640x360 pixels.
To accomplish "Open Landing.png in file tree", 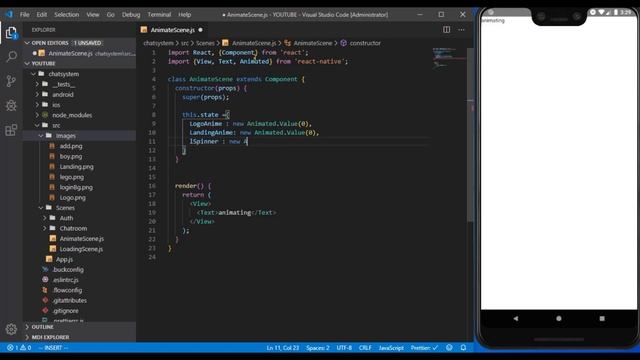I will pos(76,167).
